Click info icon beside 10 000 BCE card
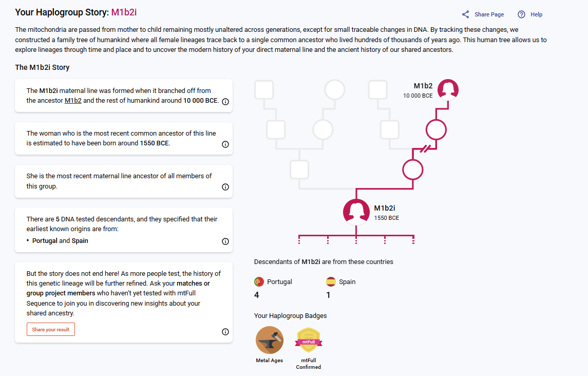 click(x=225, y=102)
